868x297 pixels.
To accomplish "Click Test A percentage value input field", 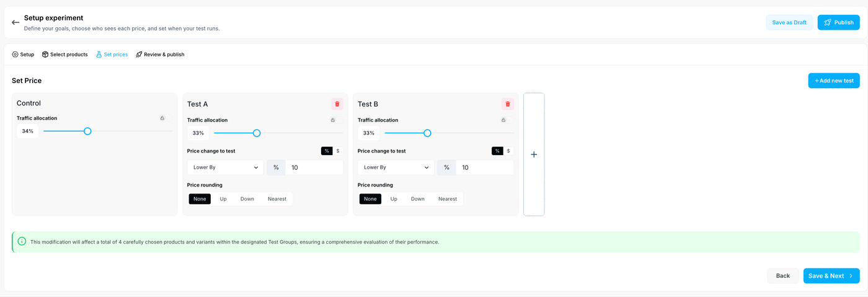I will pyautogui.click(x=314, y=167).
